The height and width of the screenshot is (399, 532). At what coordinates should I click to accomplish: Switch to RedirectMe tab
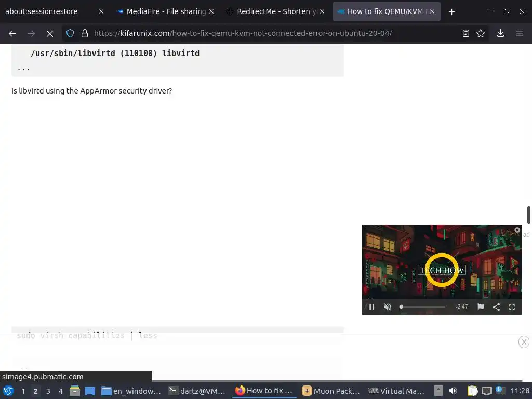tap(276, 11)
